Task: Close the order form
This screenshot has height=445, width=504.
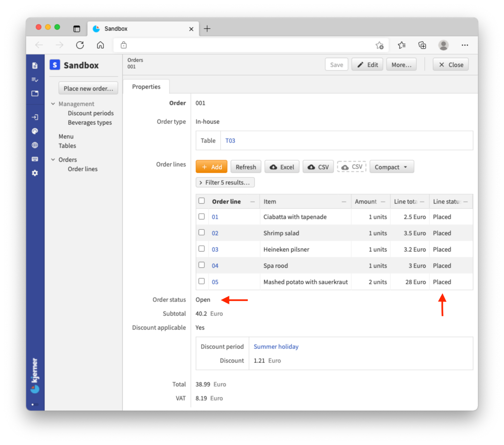Action: 451,65
